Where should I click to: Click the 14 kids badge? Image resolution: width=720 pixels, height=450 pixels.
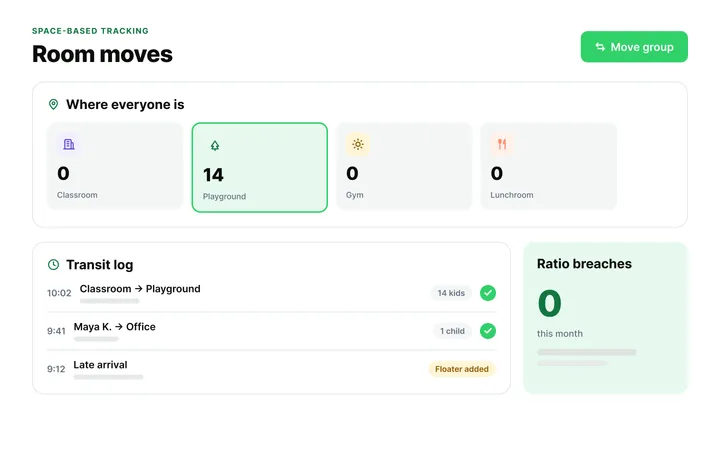pyautogui.click(x=451, y=293)
